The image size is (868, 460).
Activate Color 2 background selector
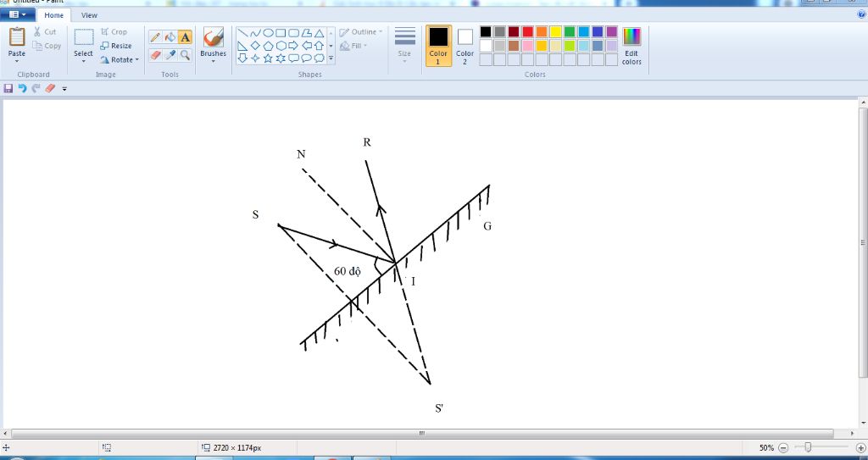pyautogui.click(x=465, y=46)
